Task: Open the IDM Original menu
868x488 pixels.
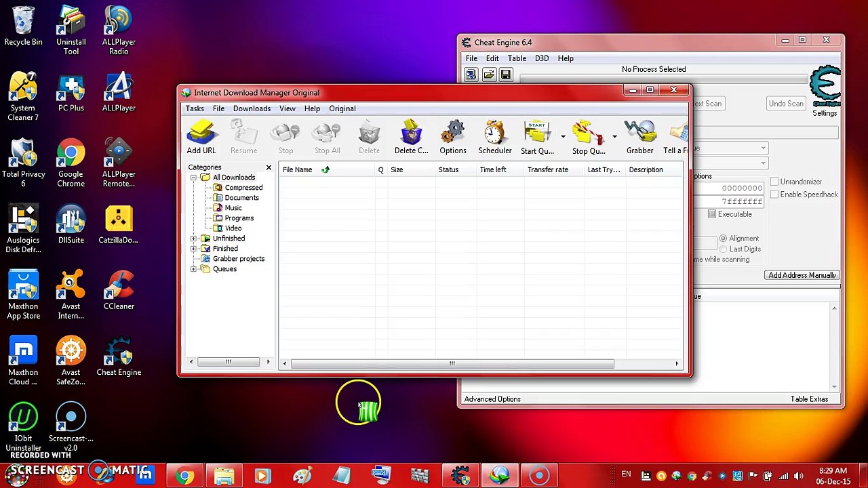Action: (342, 108)
